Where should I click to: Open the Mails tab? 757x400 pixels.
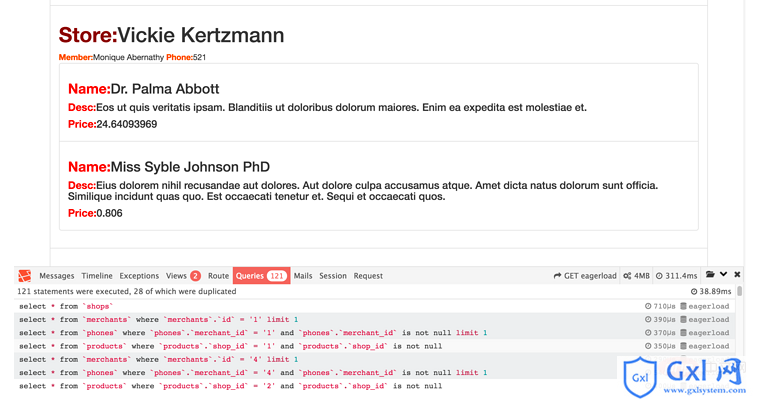pyautogui.click(x=303, y=276)
